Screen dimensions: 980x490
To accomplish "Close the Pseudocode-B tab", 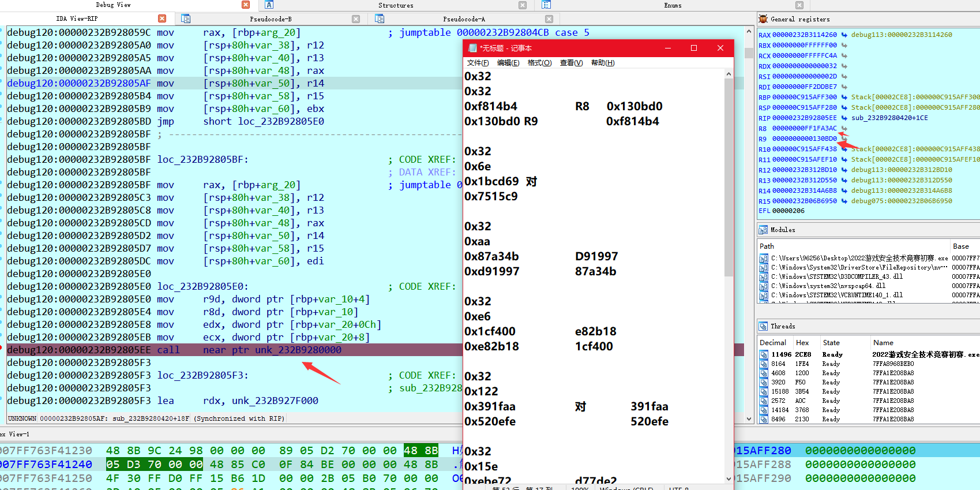I will 356,19.
